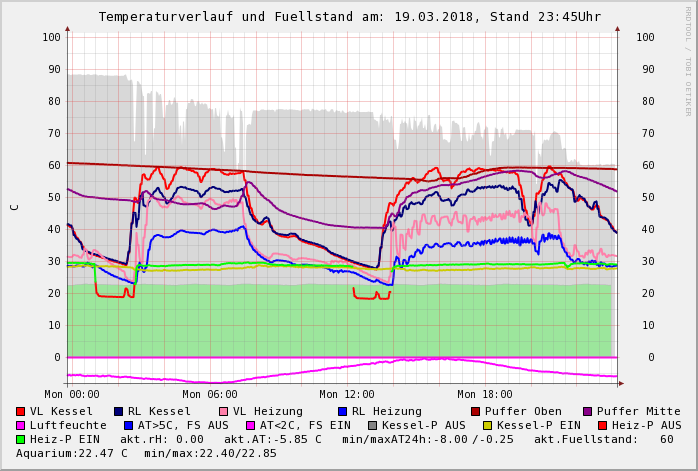Screen dimensions: 698x471
Task: Click the green Heiz-P EIN swatch
Action: tap(20, 439)
